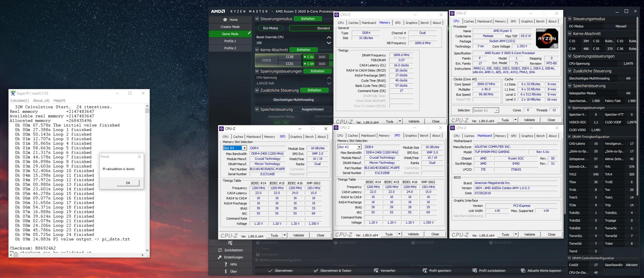Click Super PI horizontal scrollbar right arrow

click(x=142, y=255)
